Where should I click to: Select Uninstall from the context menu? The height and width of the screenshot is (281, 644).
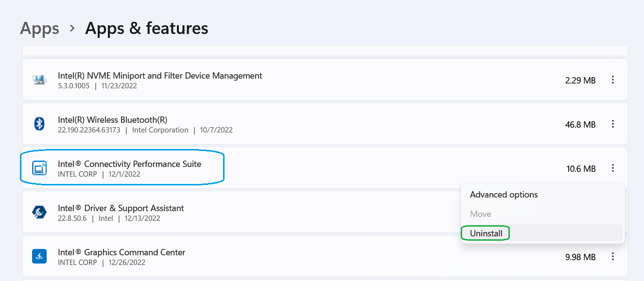pos(486,233)
